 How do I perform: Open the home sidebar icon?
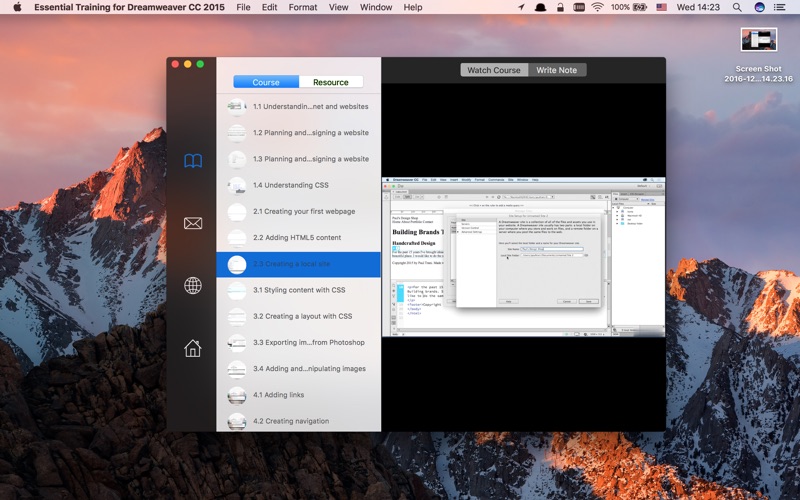(x=193, y=348)
